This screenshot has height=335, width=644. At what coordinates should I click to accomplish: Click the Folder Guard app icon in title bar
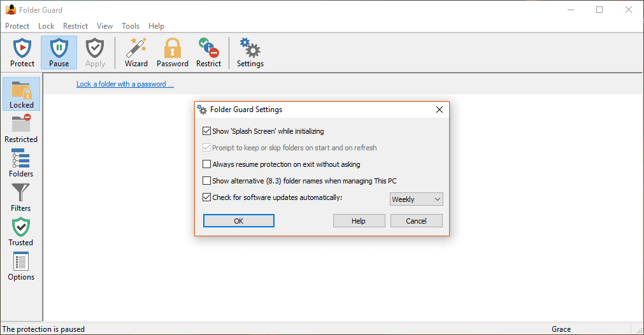[11, 10]
